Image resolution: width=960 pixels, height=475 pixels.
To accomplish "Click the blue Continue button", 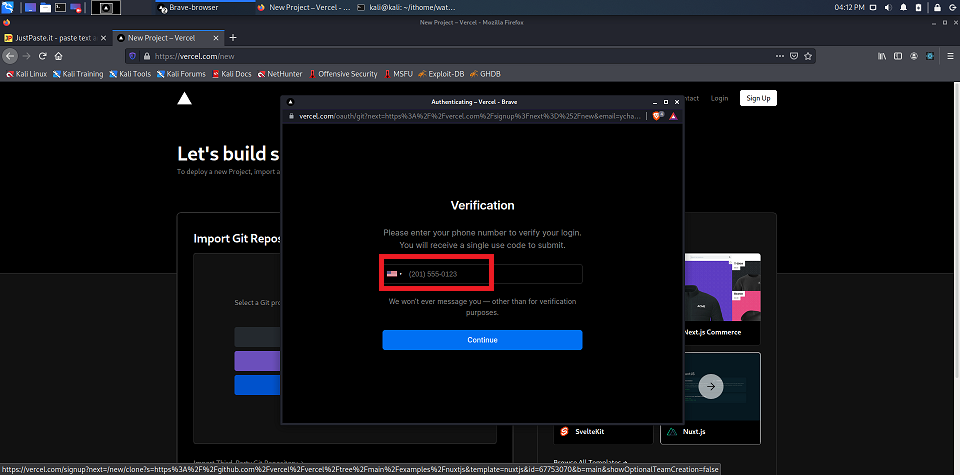I will [x=482, y=340].
